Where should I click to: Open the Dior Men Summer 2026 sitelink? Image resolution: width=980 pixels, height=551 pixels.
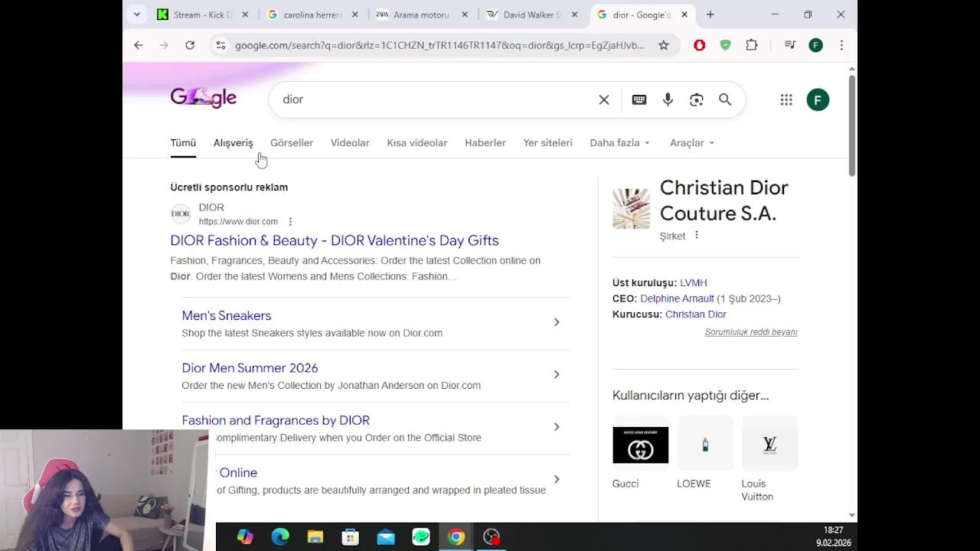point(250,368)
